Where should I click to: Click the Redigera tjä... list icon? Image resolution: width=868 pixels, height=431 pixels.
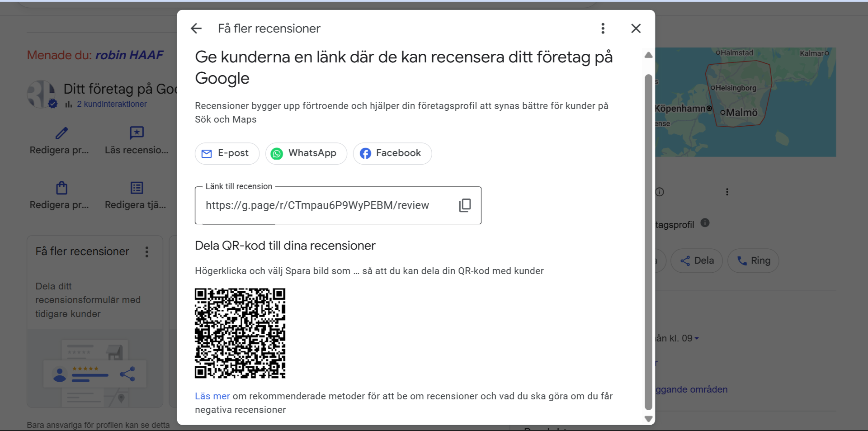coord(137,188)
